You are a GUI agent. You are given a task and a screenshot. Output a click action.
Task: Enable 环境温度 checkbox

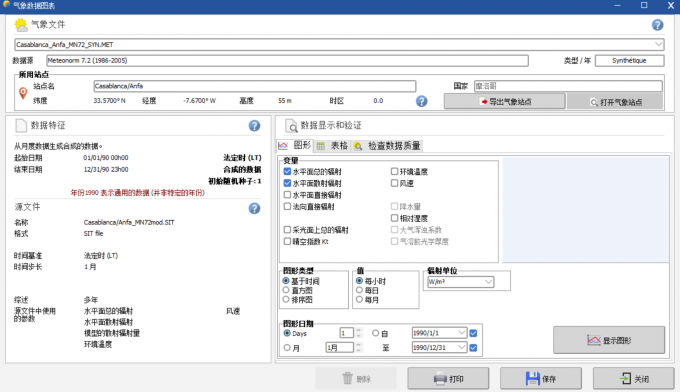tap(394, 171)
